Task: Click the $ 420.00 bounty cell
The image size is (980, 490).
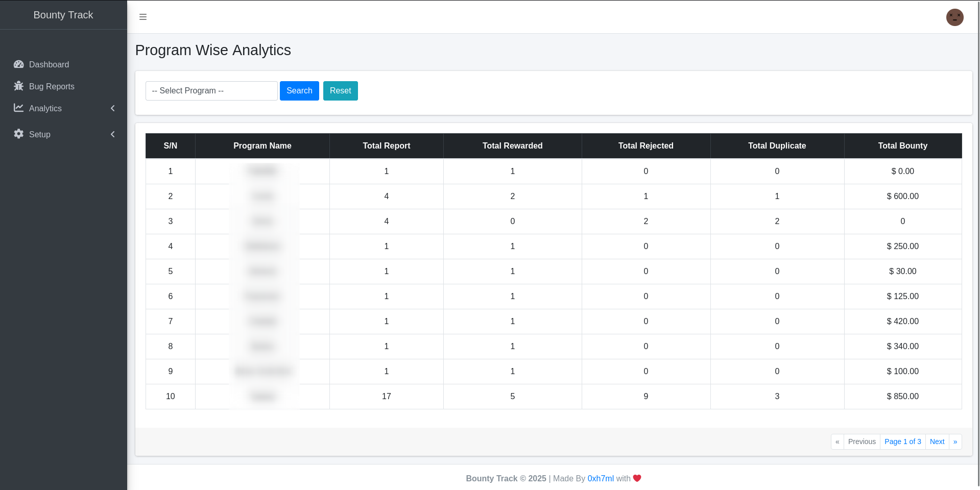Action: pyautogui.click(x=903, y=322)
